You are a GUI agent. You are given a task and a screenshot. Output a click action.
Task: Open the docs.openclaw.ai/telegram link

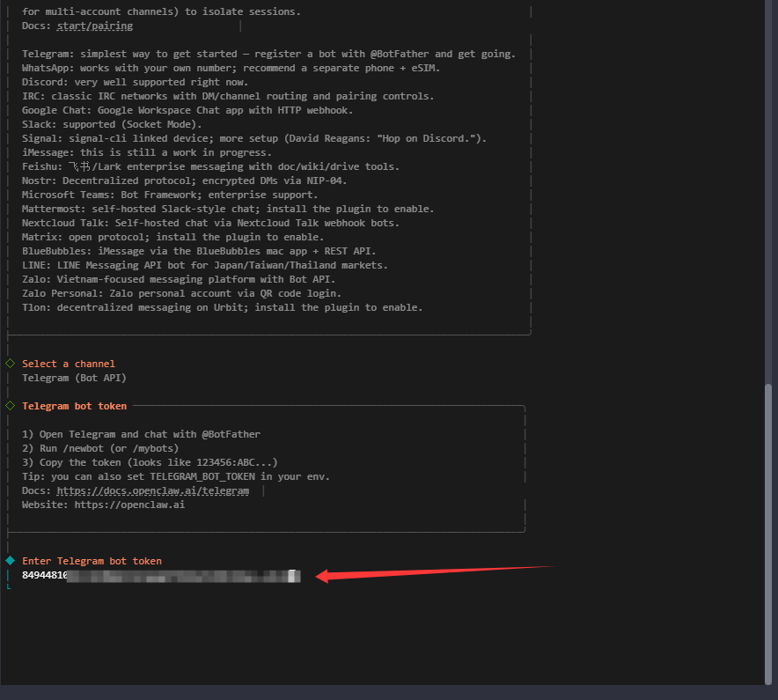coord(153,490)
